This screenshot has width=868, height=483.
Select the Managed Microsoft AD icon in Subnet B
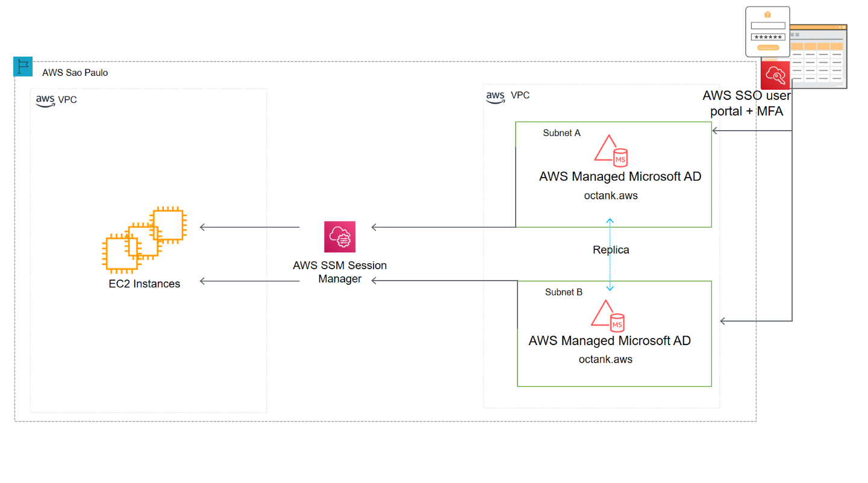coord(607,316)
